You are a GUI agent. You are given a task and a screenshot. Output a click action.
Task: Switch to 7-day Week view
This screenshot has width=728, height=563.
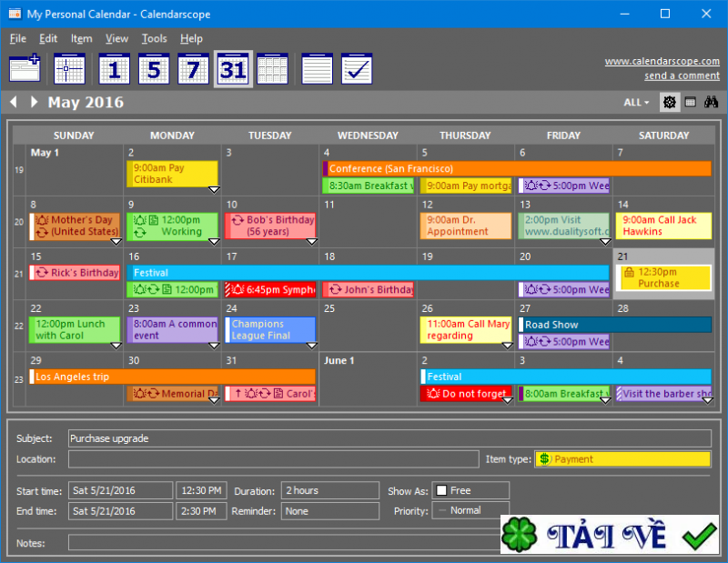(193, 69)
